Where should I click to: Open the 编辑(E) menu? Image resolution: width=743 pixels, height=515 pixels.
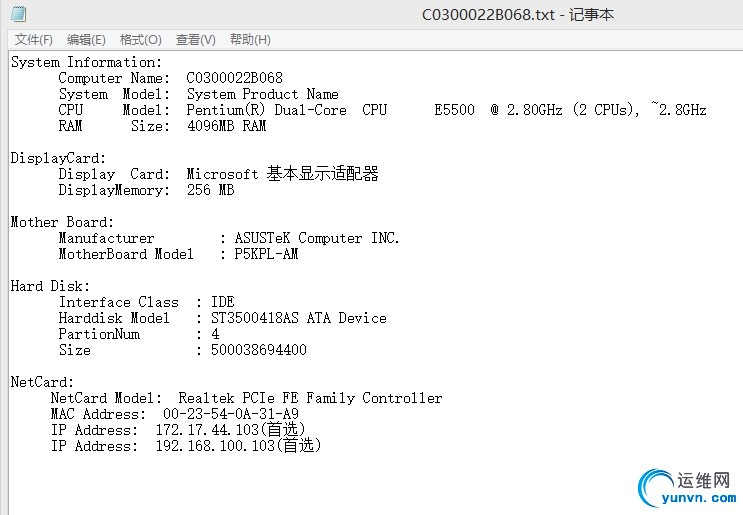click(x=86, y=40)
